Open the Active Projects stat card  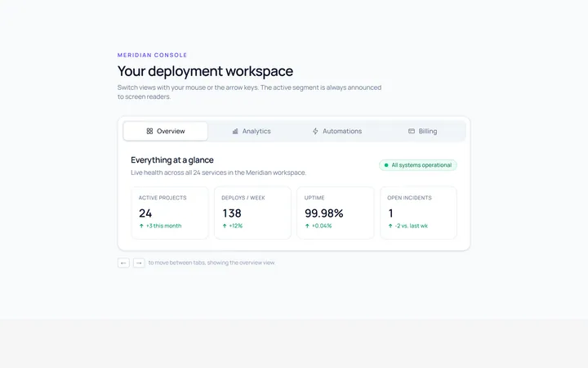tap(170, 213)
